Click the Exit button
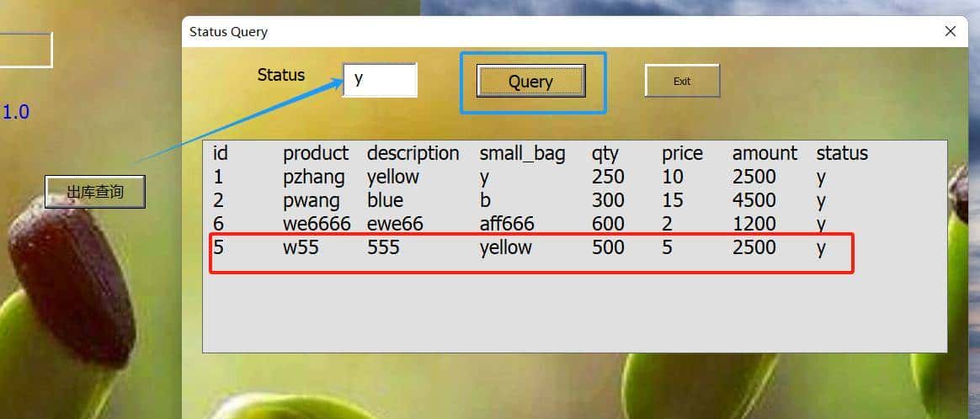This screenshot has height=419, width=980. (682, 81)
